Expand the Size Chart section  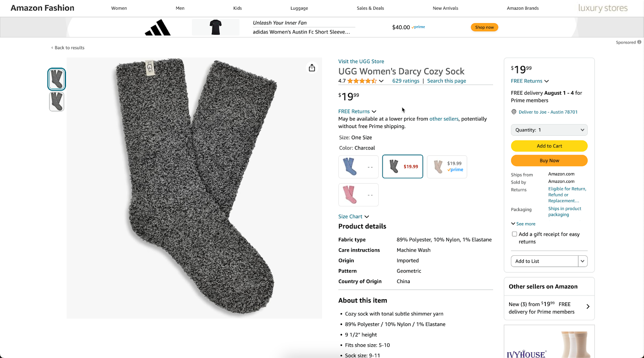pyautogui.click(x=353, y=216)
